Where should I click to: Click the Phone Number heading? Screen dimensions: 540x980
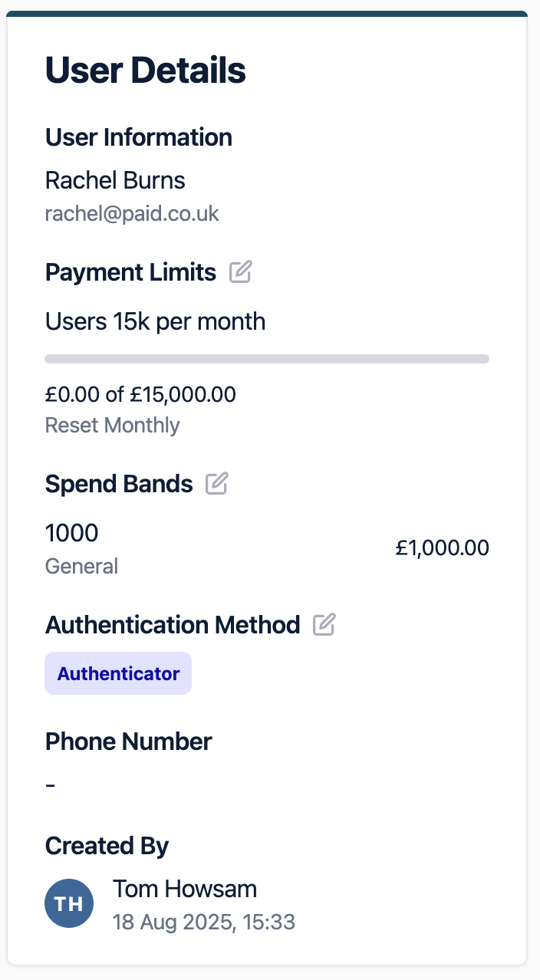[x=128, y=742]
